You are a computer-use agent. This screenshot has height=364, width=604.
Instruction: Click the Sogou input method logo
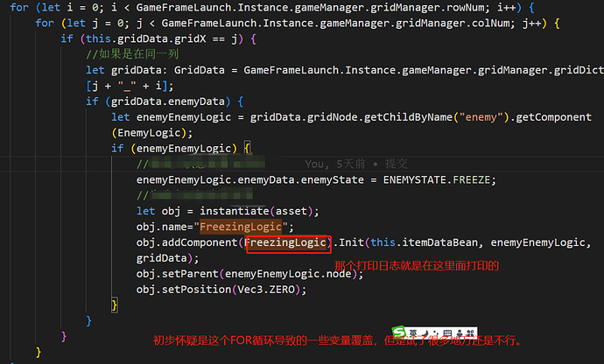398,332
